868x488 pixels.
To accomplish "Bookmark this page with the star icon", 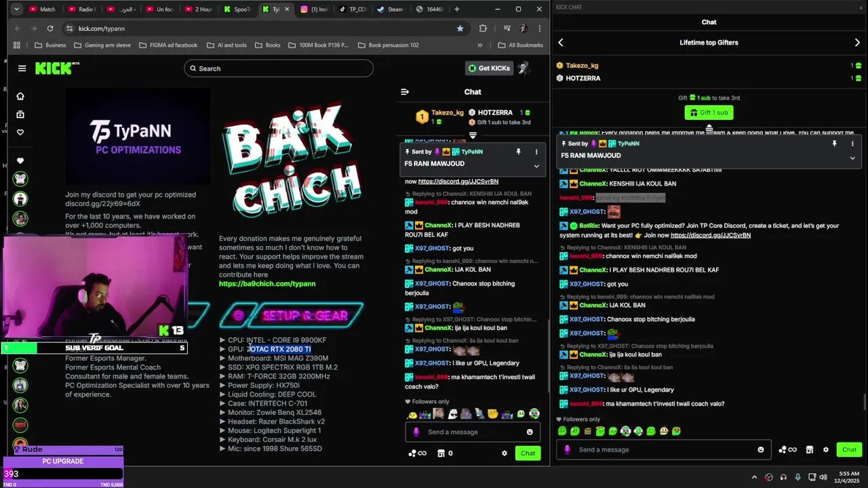I will [460, 28].
